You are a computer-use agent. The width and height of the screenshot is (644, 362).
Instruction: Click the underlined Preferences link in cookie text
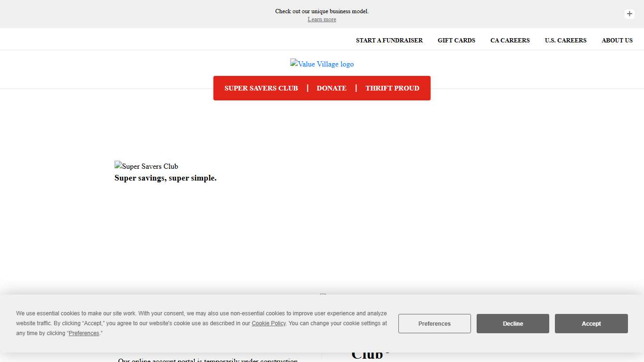click(84, 333)
